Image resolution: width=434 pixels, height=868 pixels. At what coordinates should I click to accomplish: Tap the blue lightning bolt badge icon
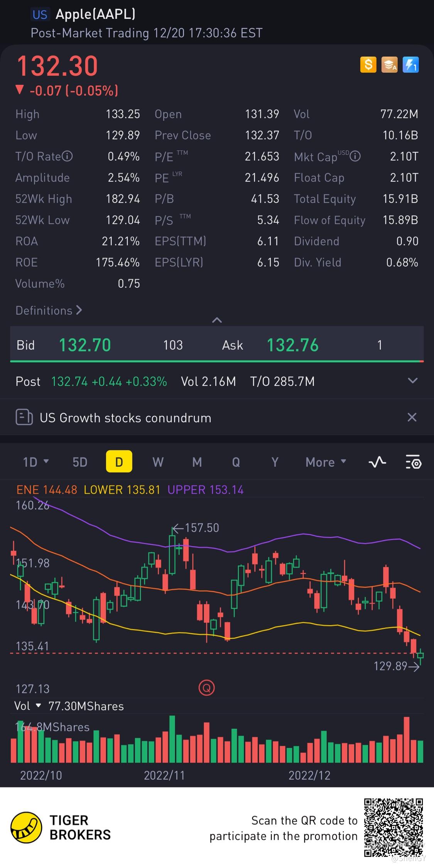pyautogui.click(x=410, y=65)
